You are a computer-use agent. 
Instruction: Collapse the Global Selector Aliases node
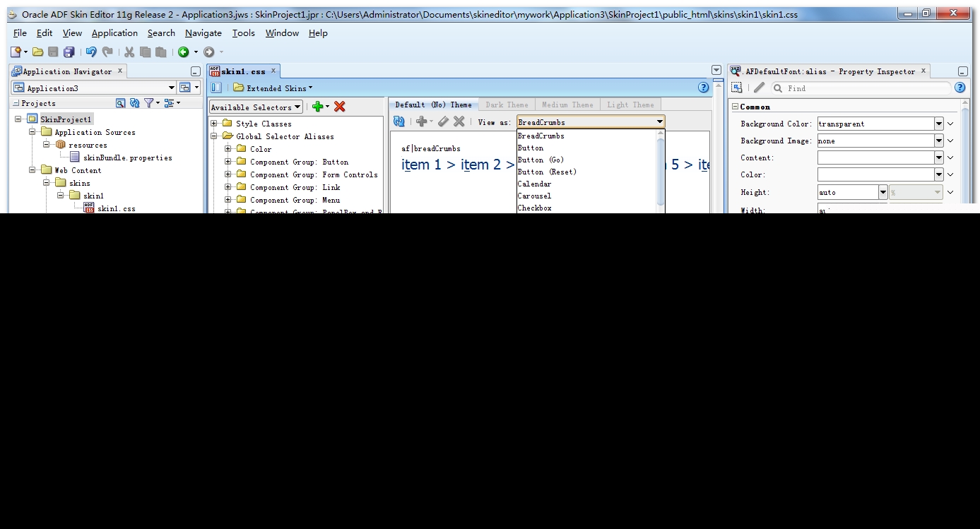pyautogui.click(x=214, y=136)
